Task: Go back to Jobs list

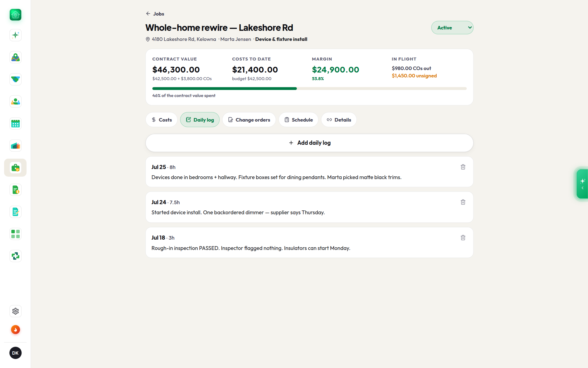Action: [155, 14]
